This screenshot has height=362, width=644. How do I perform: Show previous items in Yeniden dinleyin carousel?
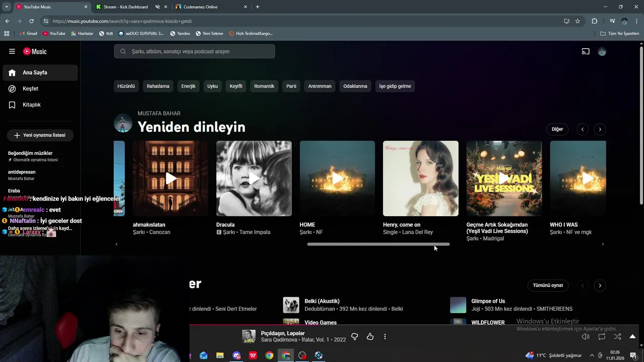(x=583, y=129)
